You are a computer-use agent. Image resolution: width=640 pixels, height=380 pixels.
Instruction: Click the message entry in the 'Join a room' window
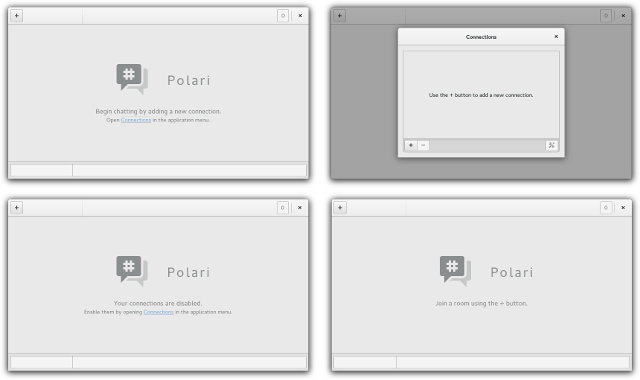click(513, 362)
